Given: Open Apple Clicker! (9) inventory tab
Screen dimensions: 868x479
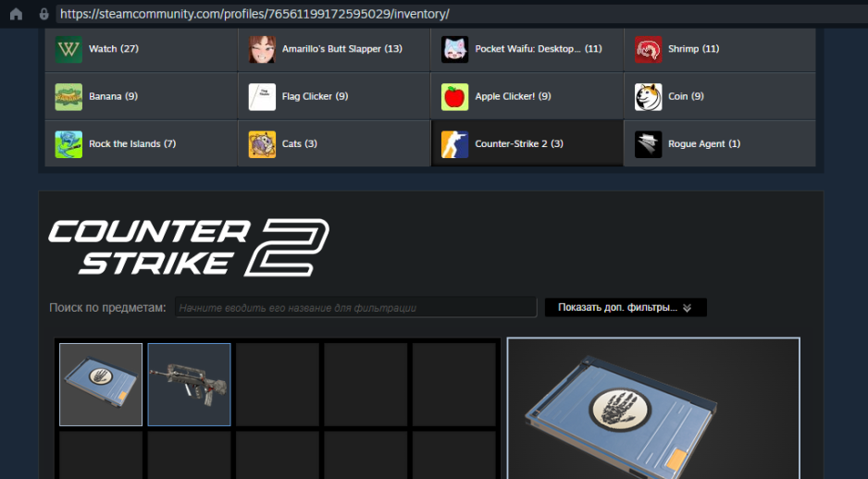Looking at the screenshot, I should pos(527,96).
